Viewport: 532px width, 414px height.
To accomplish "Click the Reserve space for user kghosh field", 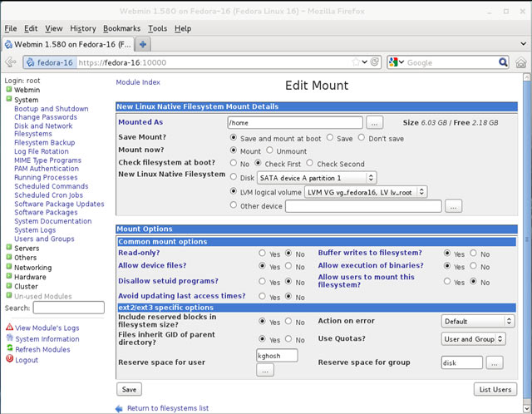I will pyautogui.click(x=277, y=356).
